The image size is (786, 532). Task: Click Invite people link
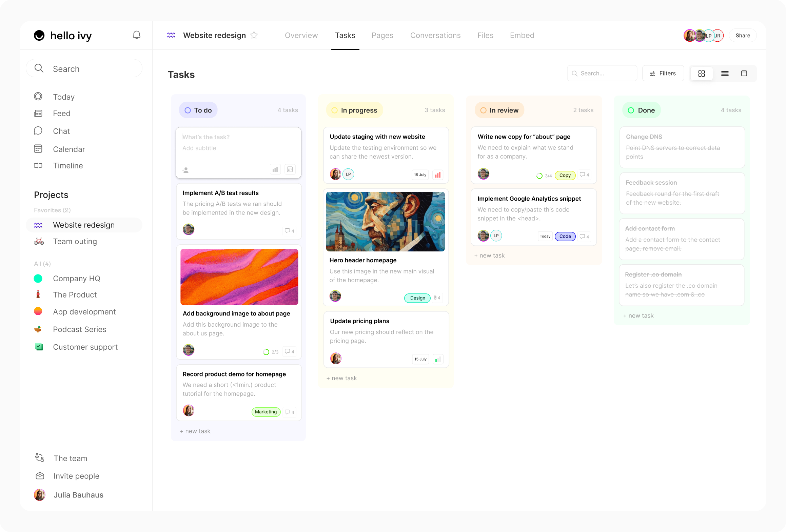click(x=76, y=476)
